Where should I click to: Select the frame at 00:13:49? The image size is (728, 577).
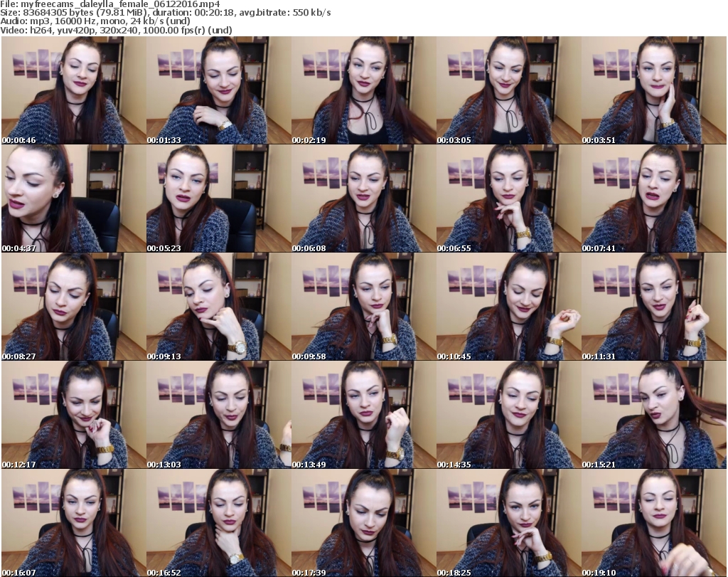point(363,415)
